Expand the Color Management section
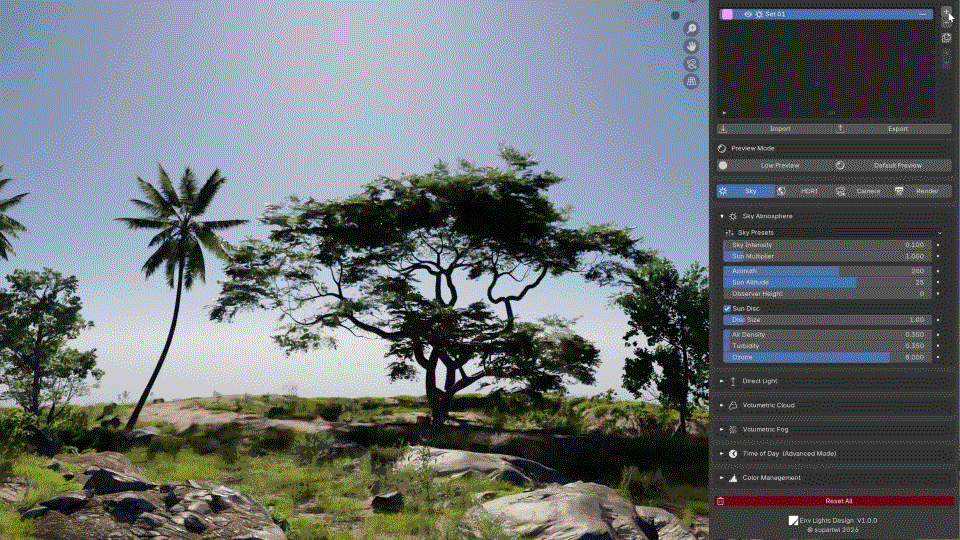This screenshot has height=540, width=960. [x=722, y=478]
